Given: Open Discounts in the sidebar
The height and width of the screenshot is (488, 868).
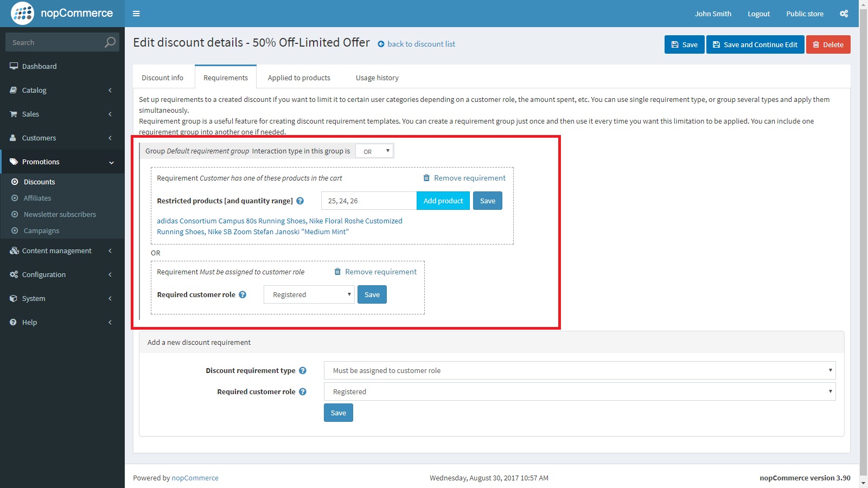Looking at the screenshot, I should tap(40, 182).
